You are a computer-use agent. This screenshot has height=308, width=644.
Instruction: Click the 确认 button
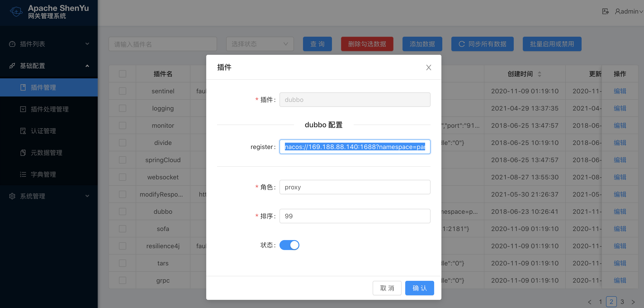[419, 288]
